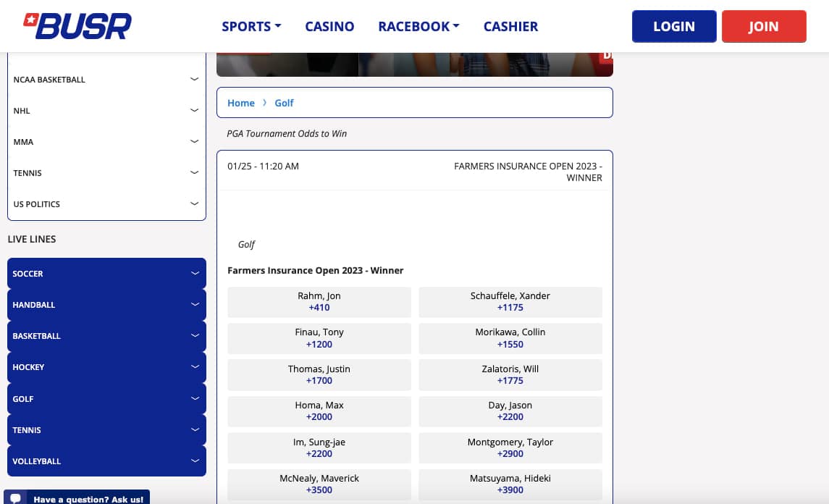
Task: Select Thomas, Justin +1700 odds
Action: (319, 375)
